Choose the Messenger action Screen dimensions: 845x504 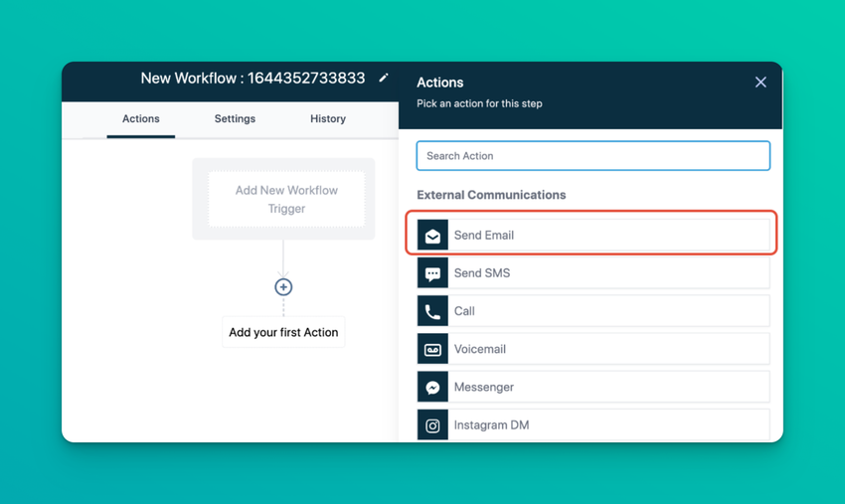pos(593,387)
